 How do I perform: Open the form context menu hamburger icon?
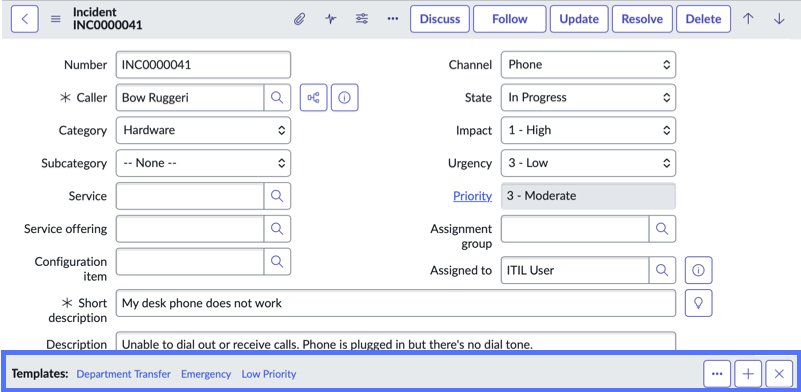pyautogui.click(x=56, y=19)
